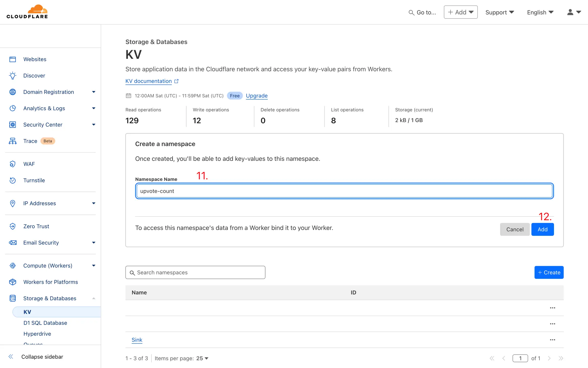Click the page number input box
Image resolution: width=588 pixels, height=368 pixels.
click(x=520, y=358)
